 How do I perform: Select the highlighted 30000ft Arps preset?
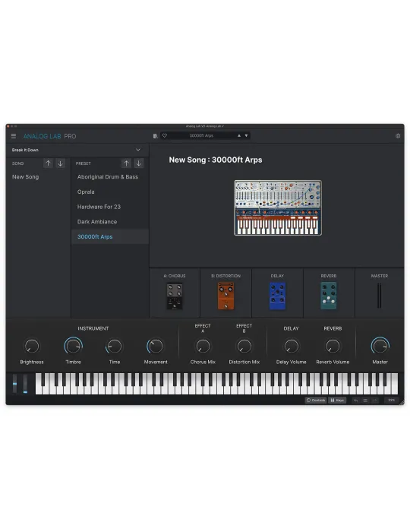pyautogui.click(x=110, y=236)
